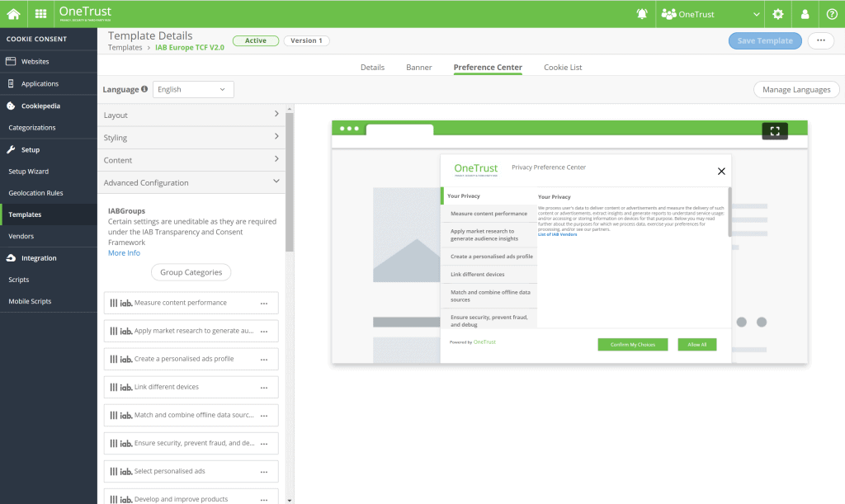Open the Setup Wizard
This screenshot has width=845, height=504.
(49, 172)
